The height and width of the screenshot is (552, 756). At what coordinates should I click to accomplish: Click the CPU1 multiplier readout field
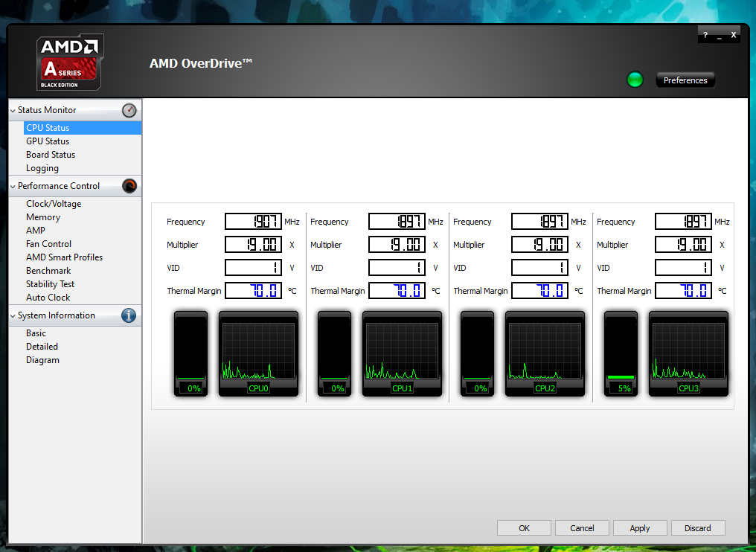tap(397, 245)
